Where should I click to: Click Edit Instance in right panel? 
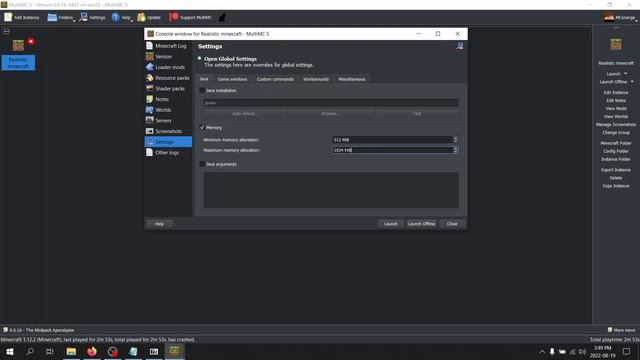pyautogui.click(x=616, y=92)
